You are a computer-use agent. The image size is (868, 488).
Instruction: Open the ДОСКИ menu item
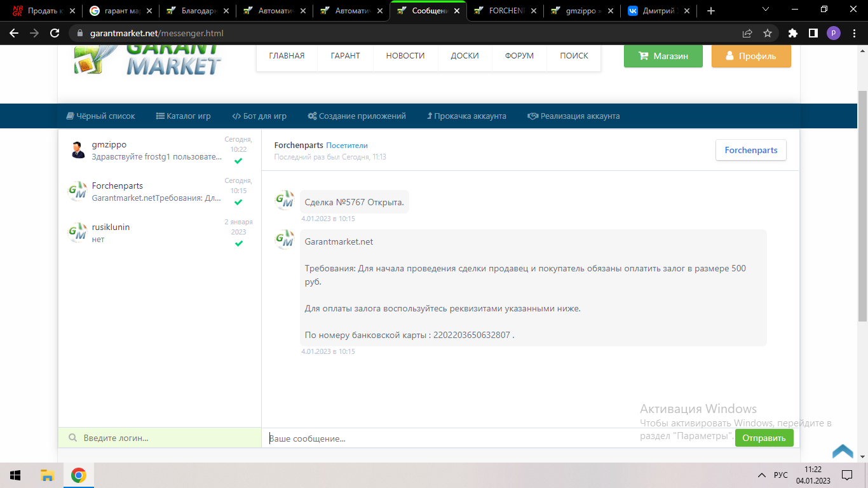point(465,56)
